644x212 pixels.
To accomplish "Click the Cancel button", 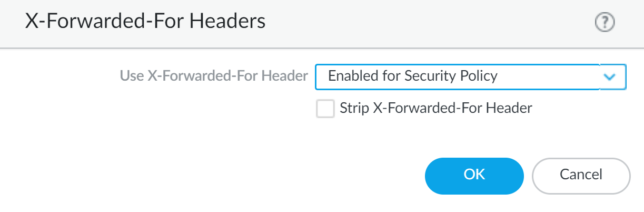I will [x=581, y=176].
